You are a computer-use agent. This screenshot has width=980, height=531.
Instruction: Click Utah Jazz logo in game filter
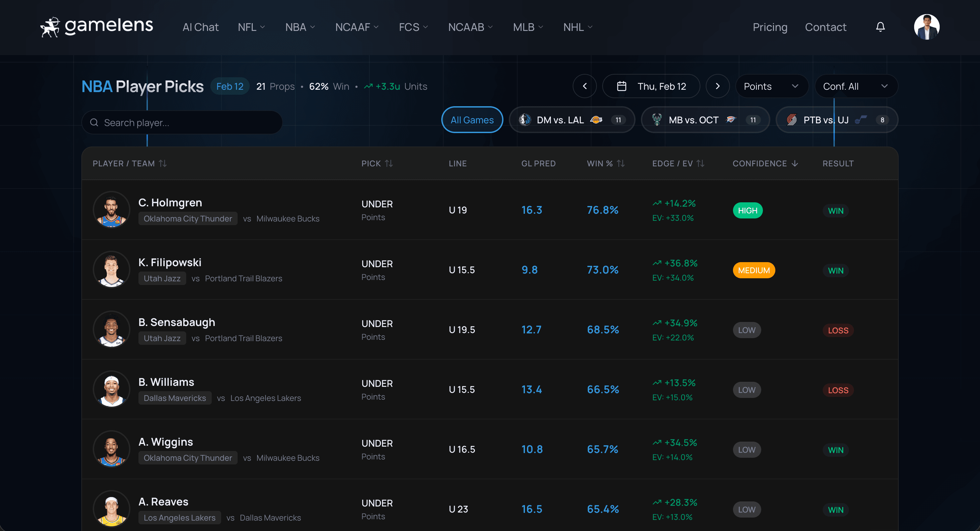tap(861, 120)
